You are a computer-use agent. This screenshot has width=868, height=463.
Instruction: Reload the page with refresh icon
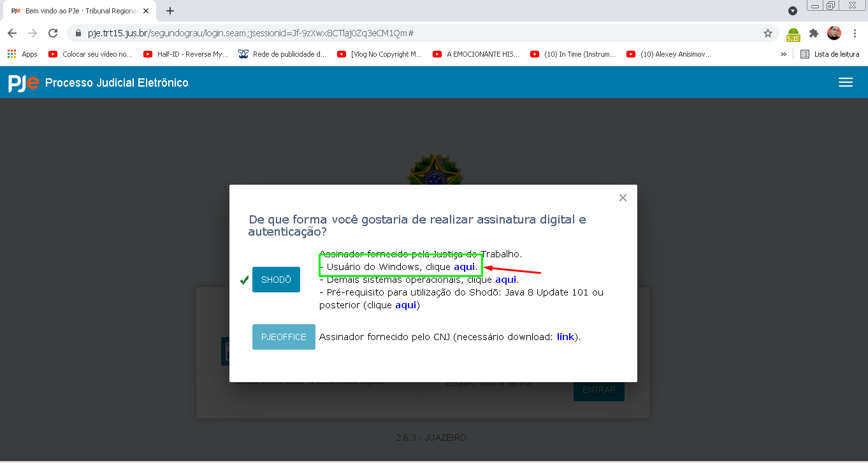point(53,33)
